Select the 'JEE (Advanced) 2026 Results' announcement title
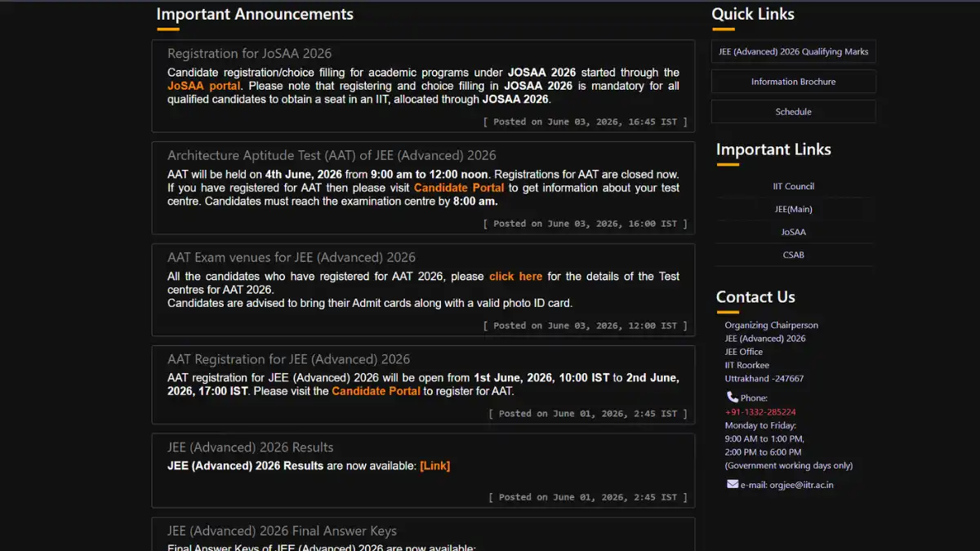The width and height of the screenshot is (980, 551). coord(251,447)
